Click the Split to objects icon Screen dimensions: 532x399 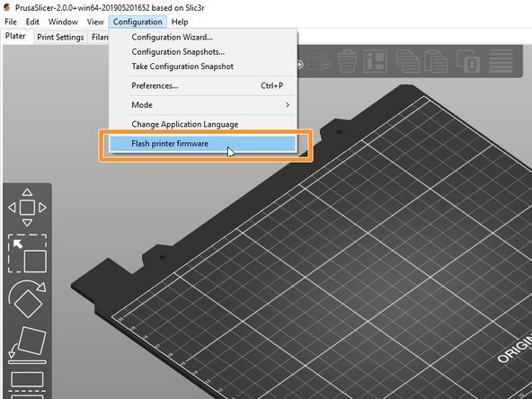468,61
